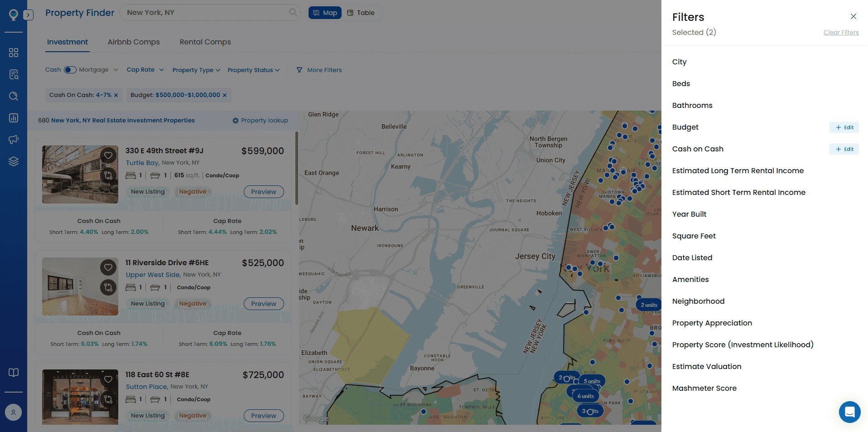Open the megaphone icon in sidebar
The width and height of the screenshot is (868, 432).
pyautogui.click(x=14, y=140)
